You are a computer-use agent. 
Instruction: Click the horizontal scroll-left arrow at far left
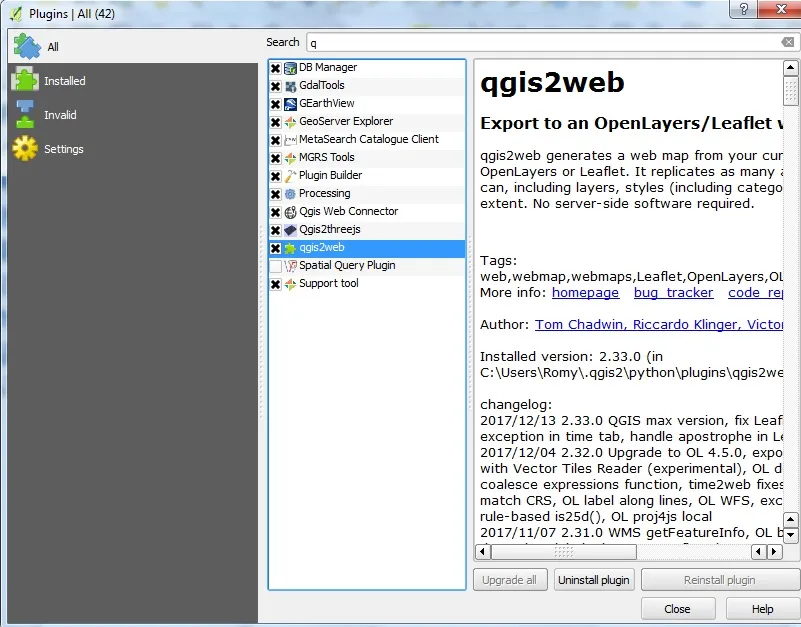[x=483, y=551]
